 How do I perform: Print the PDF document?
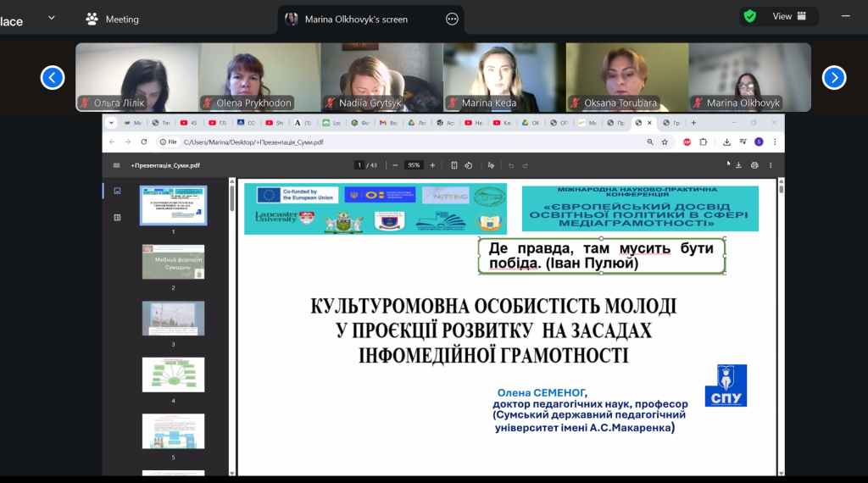coord(754,165)
